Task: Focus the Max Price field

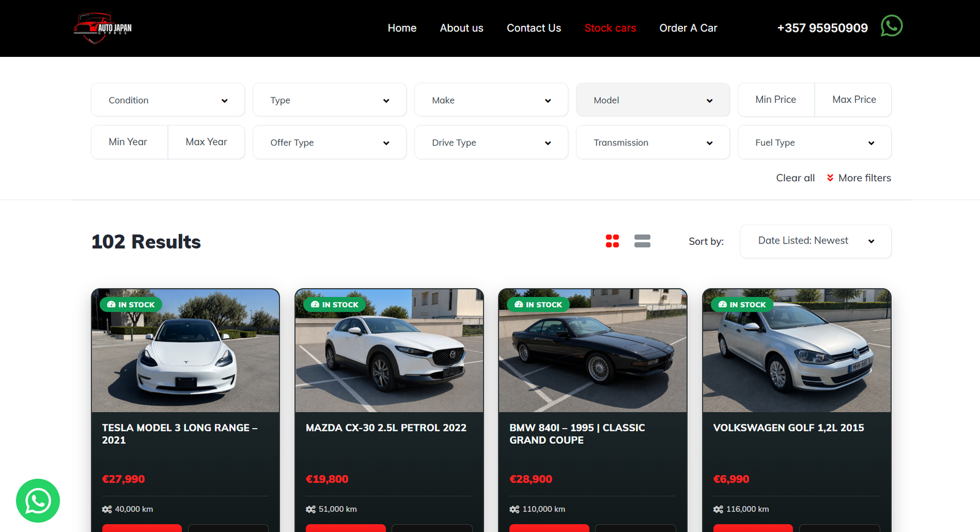Action: (x=854, y=100)
